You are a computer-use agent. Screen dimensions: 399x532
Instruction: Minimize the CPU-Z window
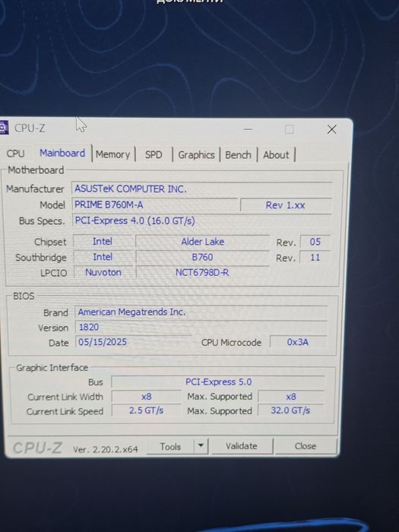[x=248, y=129]
